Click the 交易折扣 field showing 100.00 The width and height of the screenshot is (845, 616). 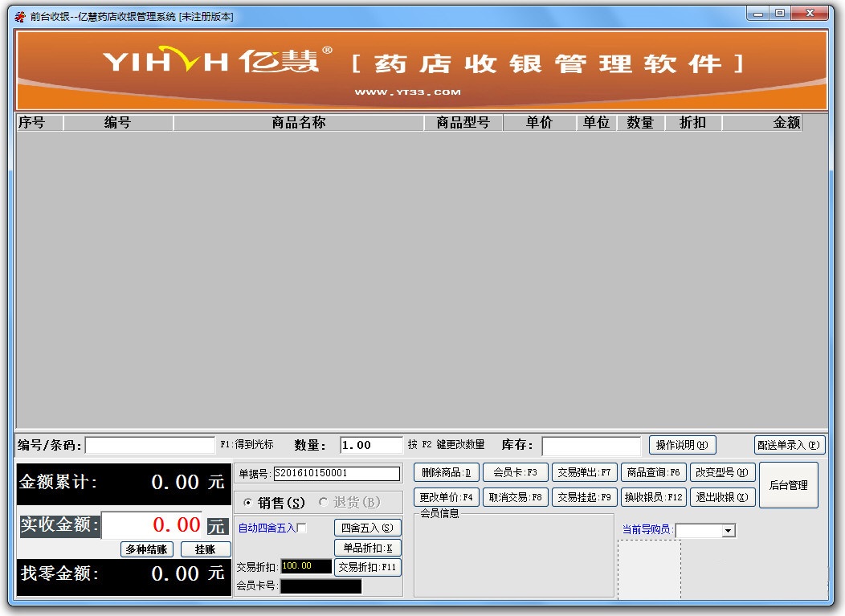point(306,566)
